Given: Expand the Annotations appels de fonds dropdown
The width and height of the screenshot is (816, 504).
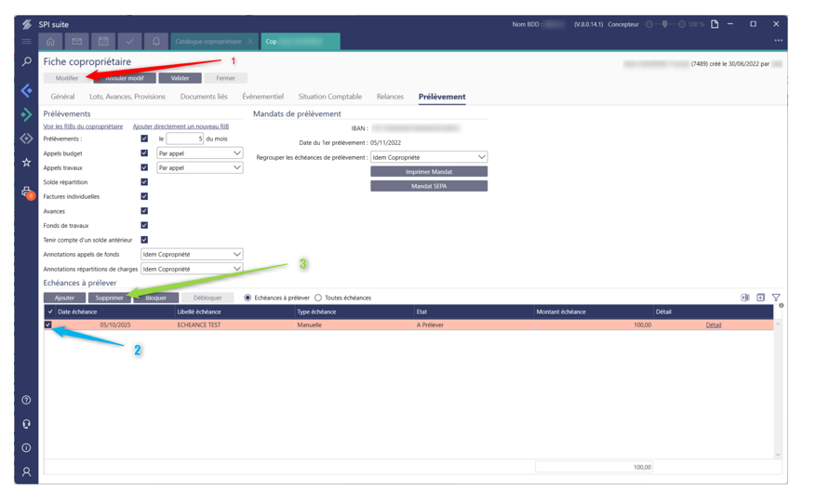Looking at the screenshot, I should [192, 254].
